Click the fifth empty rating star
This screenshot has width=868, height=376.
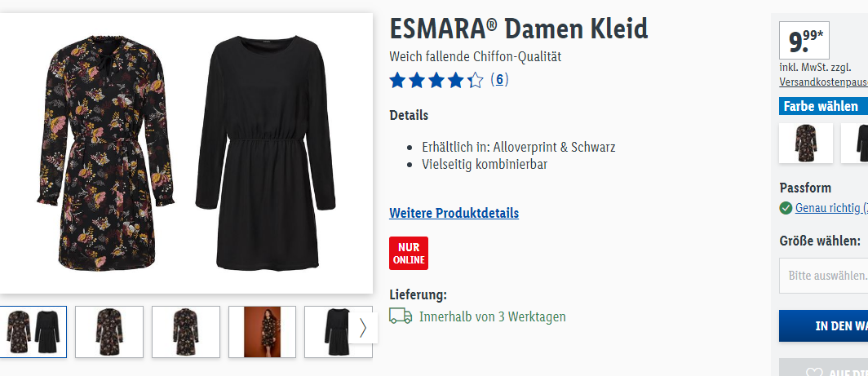[475, 80]
